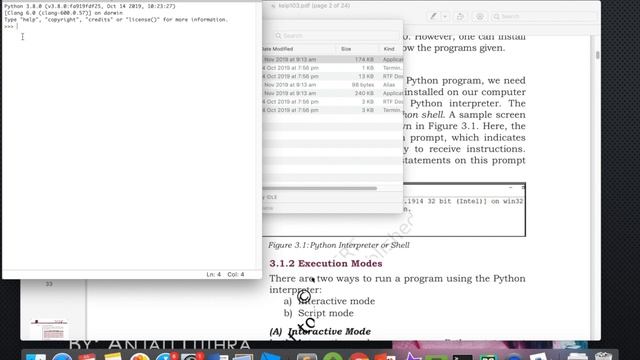This screenshot has width=640, height=360.
Task: Click the Share icon in Preview toolbar
Action: 460,16
